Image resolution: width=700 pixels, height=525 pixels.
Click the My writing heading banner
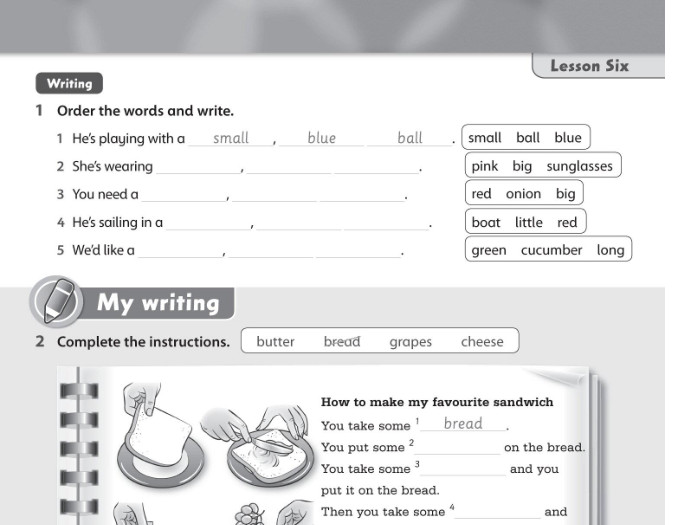coord(157,303)
